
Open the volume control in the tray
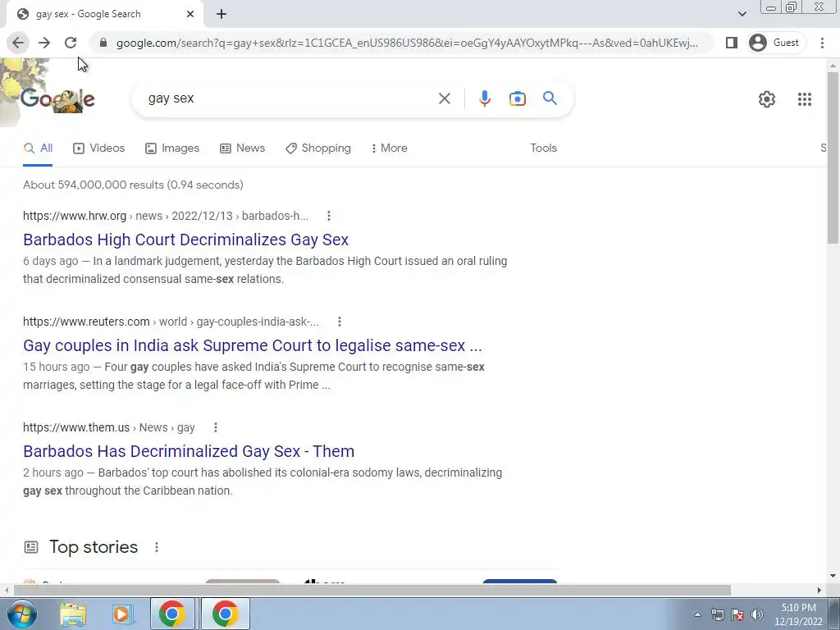[757, 614]
